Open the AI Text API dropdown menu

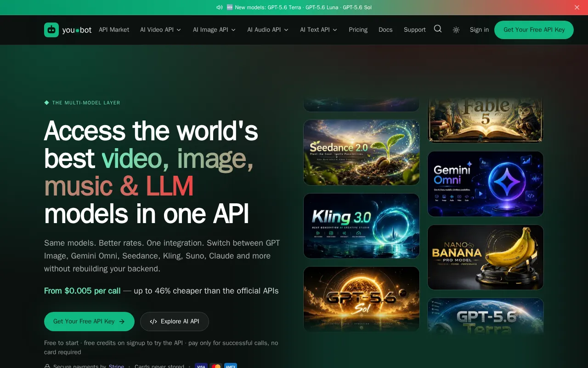coord(319,30)
